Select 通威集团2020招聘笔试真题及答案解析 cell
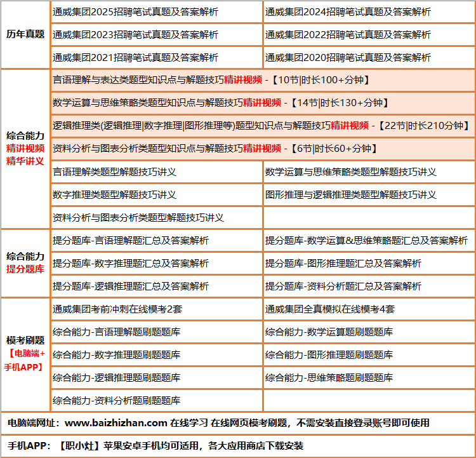Screen dimensions: 476x458 tap(369, 57)
